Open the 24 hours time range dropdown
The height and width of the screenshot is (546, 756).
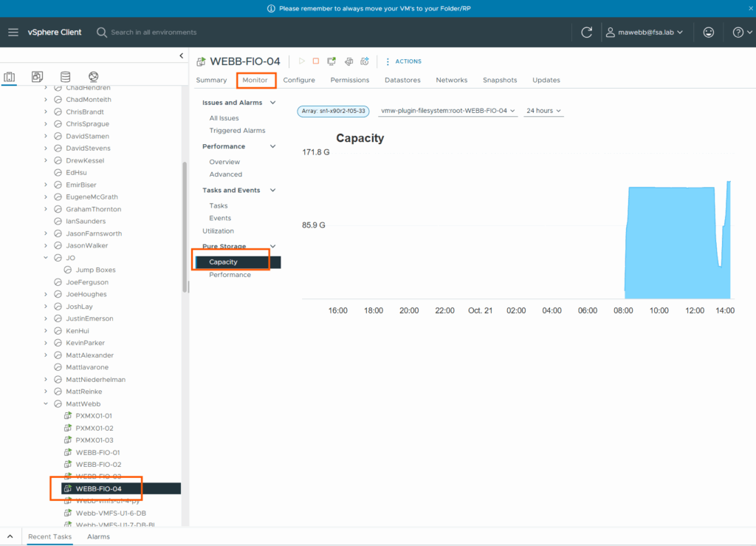[x=543, y=111]
